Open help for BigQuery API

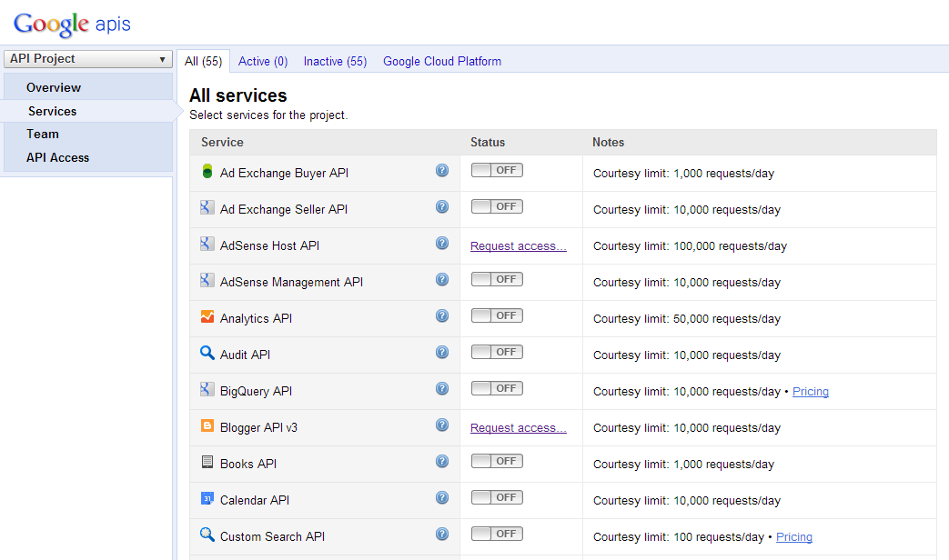pos(442,388)
